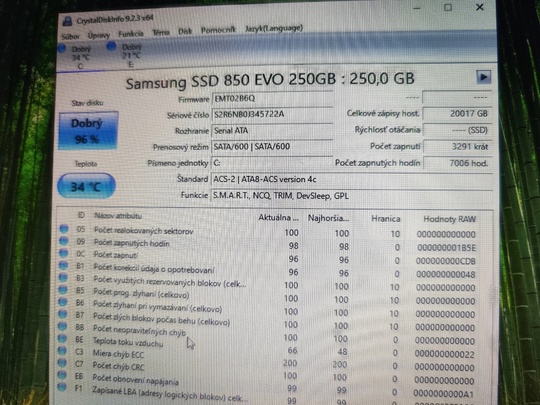540x405 pixels.
Task: Click the Dobrý 96 % health status button
Action: coord(88,131)
